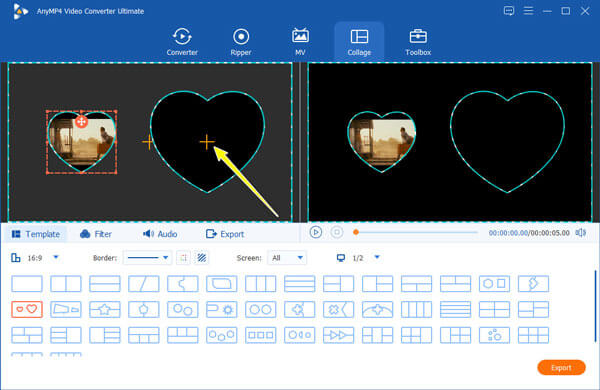Screen dimensions: 600x390
Task: Choose the three squares template
Action: 261,335
